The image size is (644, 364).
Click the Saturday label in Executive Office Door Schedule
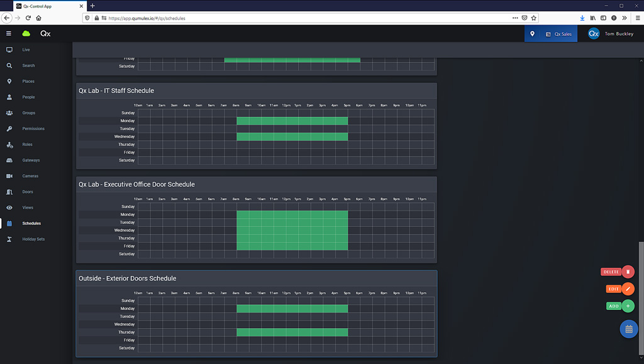(x=127, y=254)
